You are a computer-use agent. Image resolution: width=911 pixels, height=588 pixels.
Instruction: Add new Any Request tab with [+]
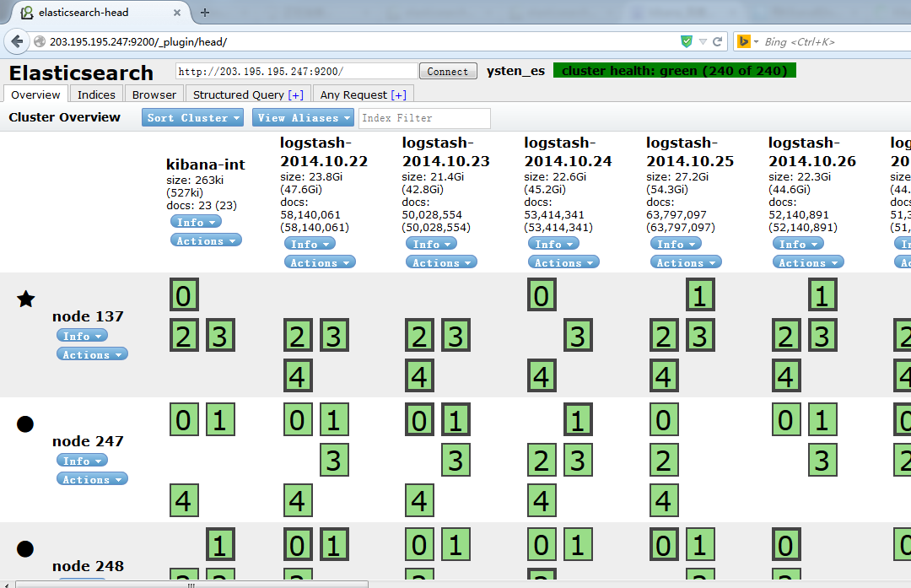coord(398,94)
